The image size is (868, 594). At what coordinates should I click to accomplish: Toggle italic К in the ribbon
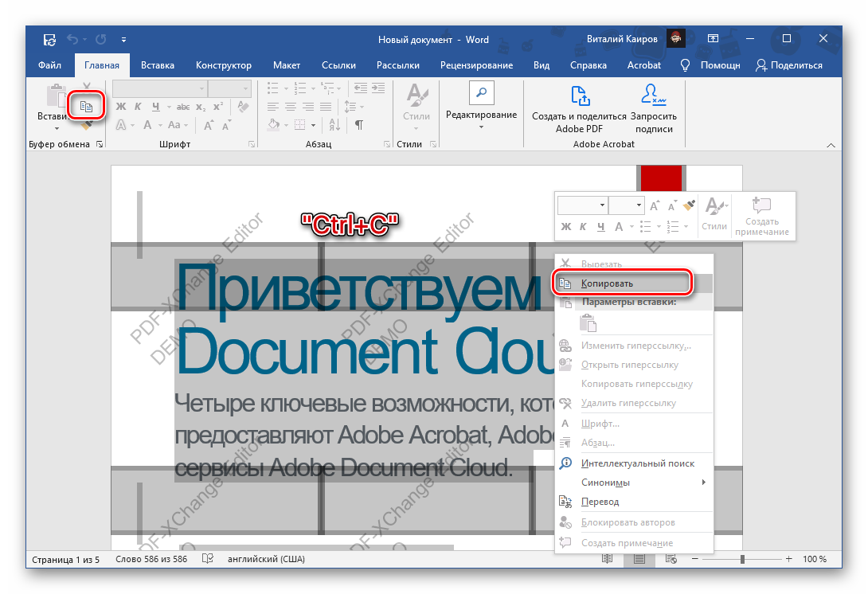point(138,106)
